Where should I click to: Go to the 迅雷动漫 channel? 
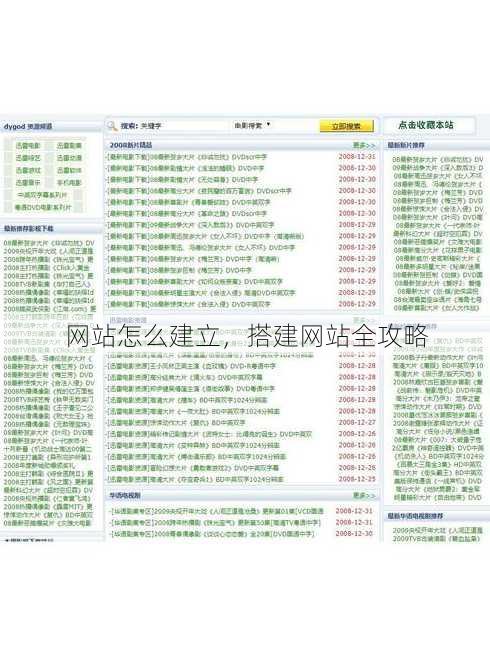69,158
